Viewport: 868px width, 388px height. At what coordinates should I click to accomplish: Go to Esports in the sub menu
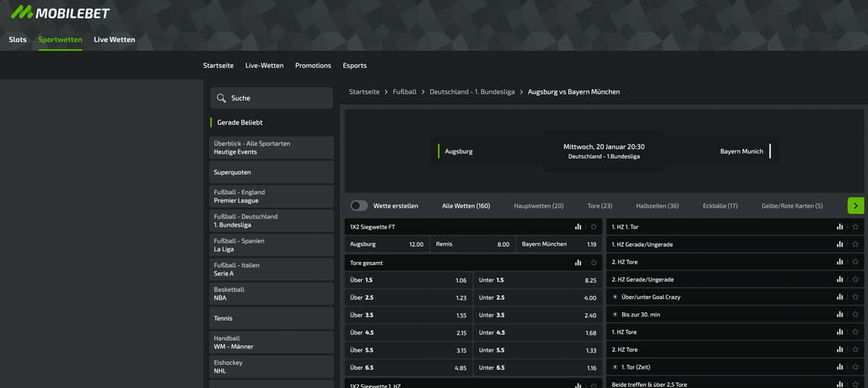point(354,65)
